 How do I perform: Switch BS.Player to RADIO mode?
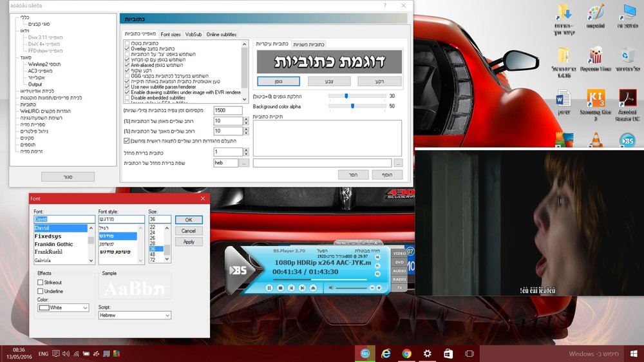click(399, 280)
